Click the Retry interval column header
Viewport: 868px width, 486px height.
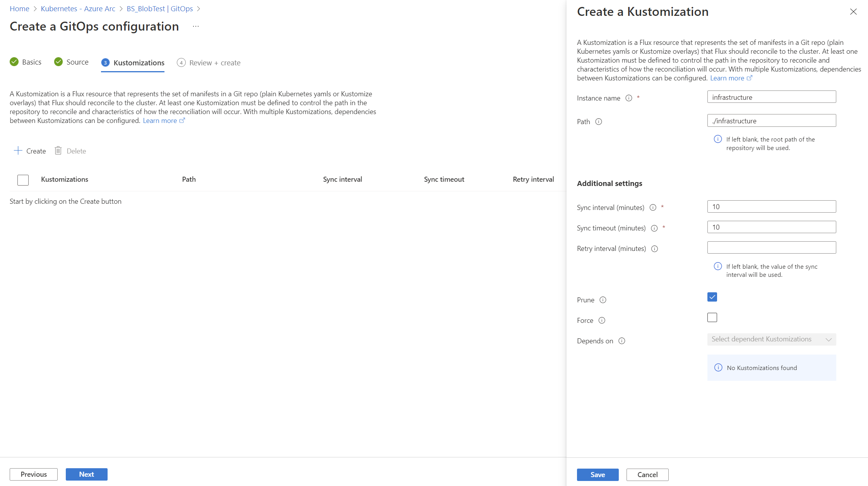point(533,179)
